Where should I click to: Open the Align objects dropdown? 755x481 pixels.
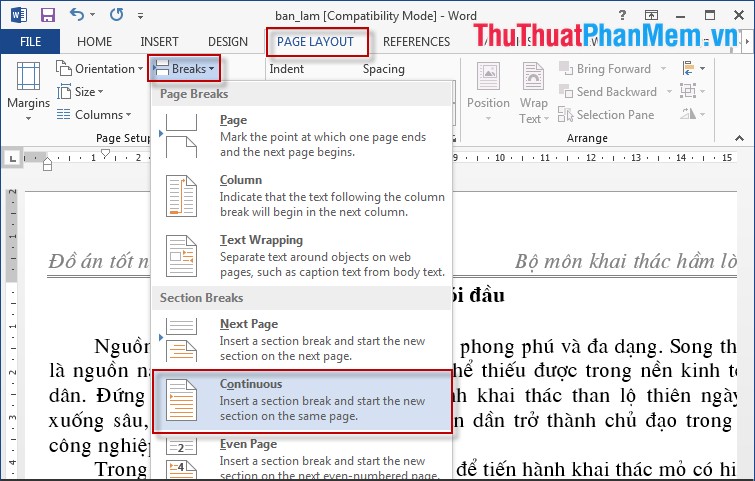tap(693, 68)
